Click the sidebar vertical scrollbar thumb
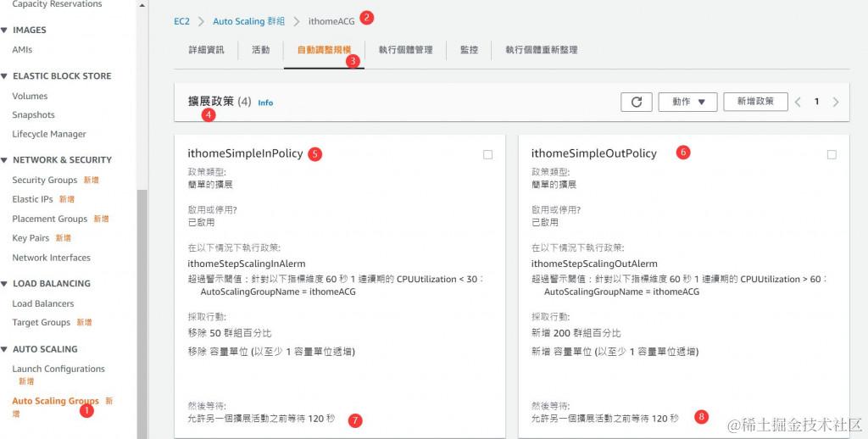 (142, 314)
